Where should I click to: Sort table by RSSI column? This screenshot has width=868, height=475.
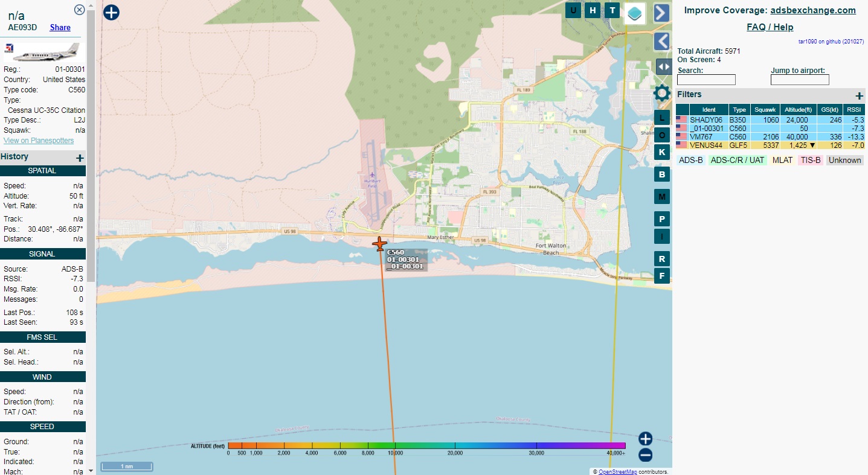tap(854, 110)
